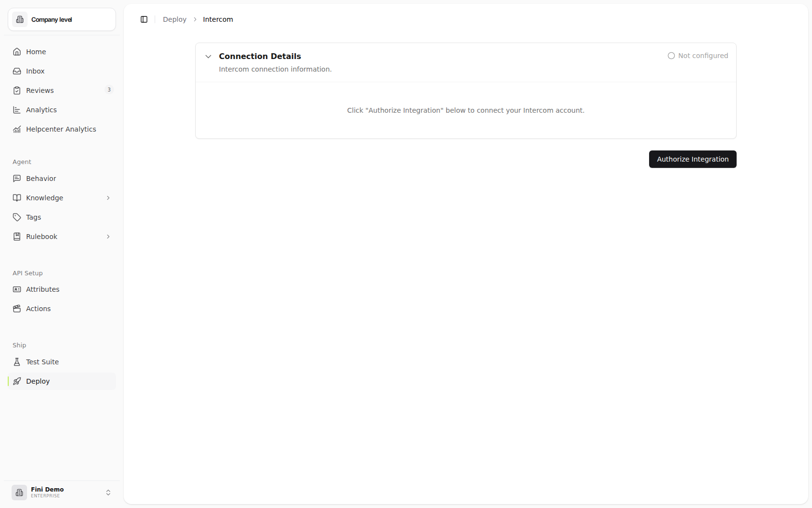Viewport: 812px width, 508px height.
Task: Click the Deploy rocket icon
Action: 17,381
